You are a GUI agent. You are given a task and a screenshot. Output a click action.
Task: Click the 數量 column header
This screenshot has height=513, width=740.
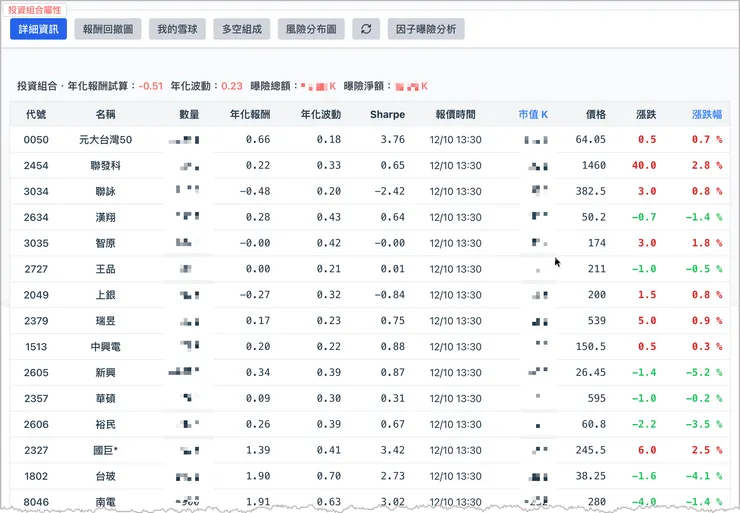(189, 114)
